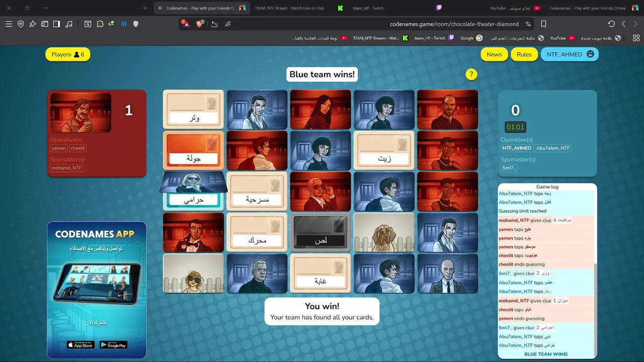
Task: Close the active Codenames tab
Action: pyautogui.click(x=160, y=8)
